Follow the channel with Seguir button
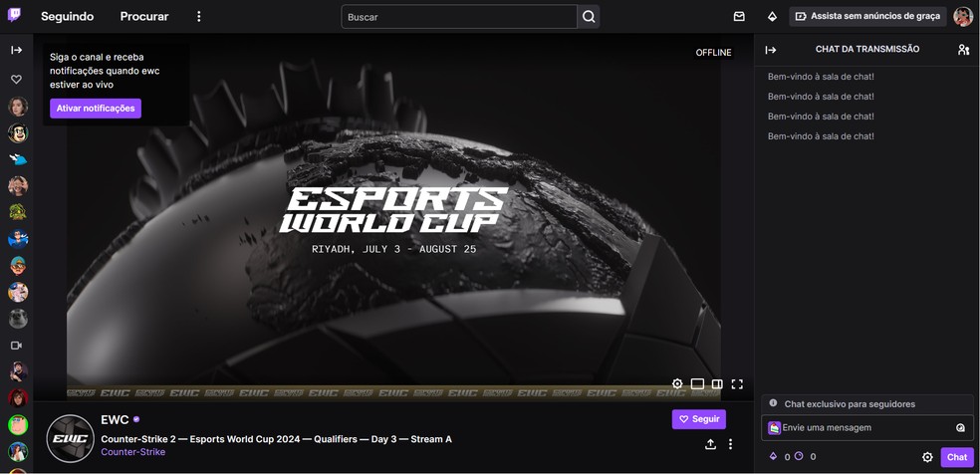The width and height of the screenshot is (980, 474). point(699,419)
